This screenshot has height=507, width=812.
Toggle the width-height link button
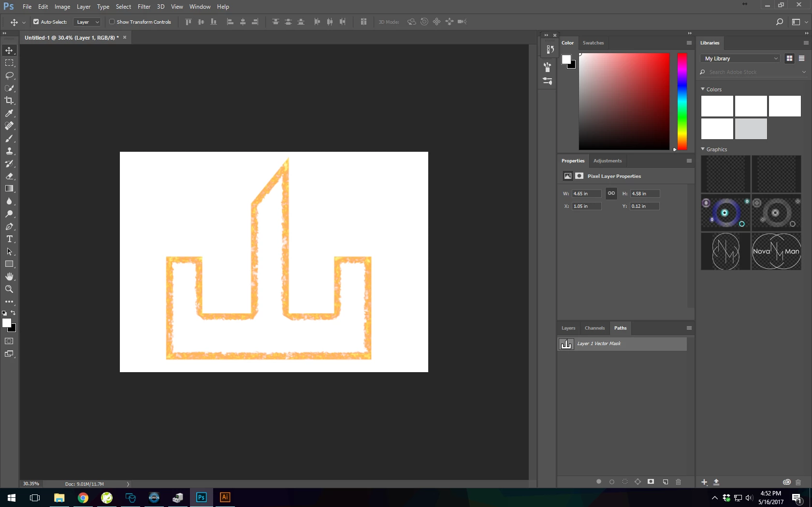click(611, 193)
